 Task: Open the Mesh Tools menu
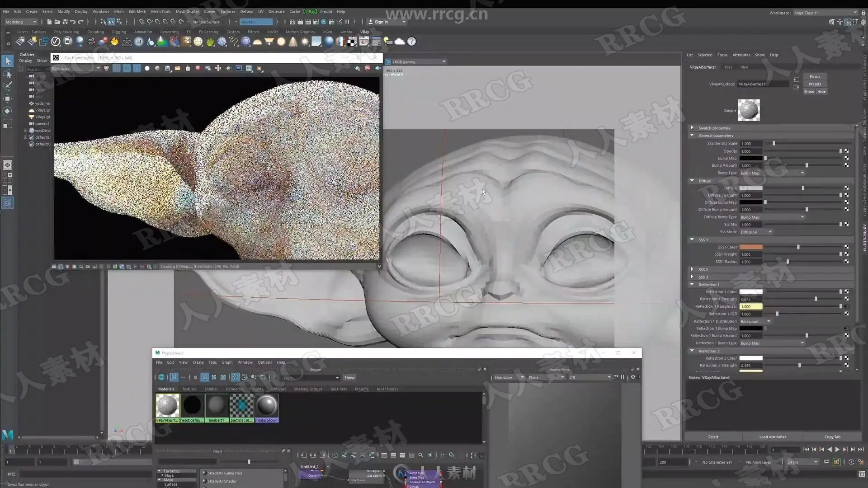(160, 12)
